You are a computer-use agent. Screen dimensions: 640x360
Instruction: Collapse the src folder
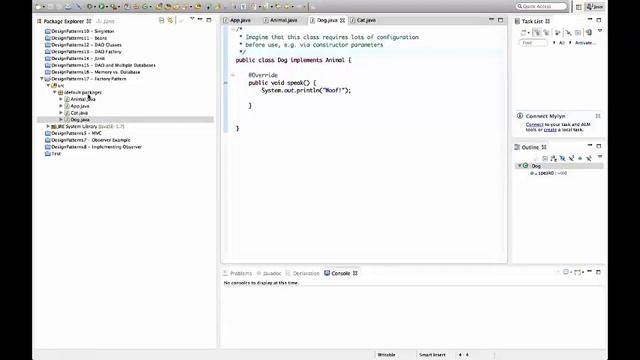click(48, 85)
